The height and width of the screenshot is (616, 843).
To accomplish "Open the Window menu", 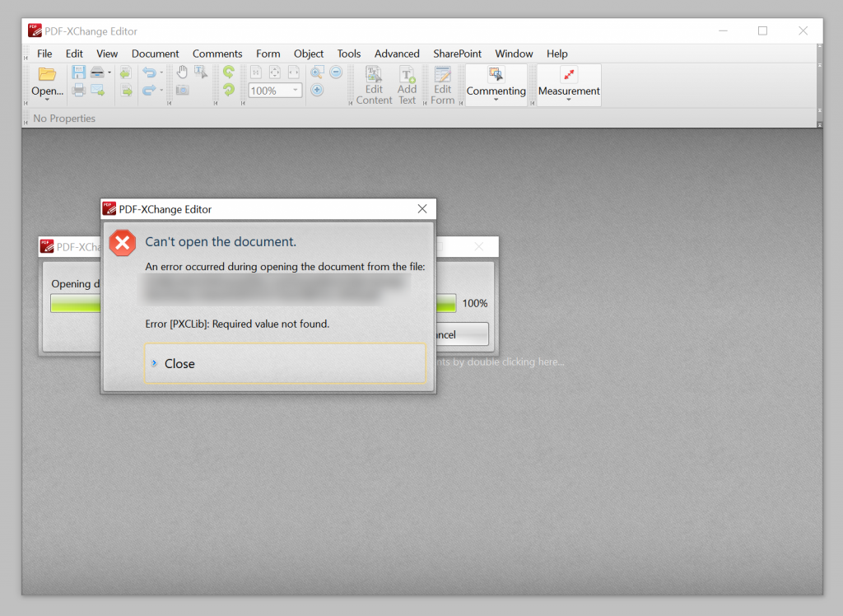I will 514,54.
